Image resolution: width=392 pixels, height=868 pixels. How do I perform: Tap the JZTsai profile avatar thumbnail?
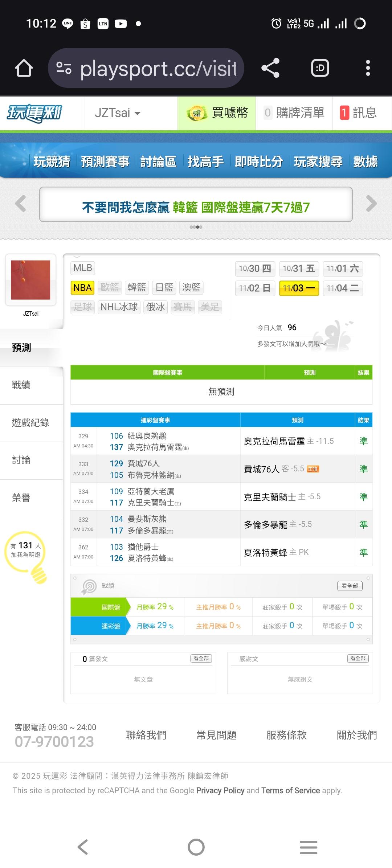[30, 280]
